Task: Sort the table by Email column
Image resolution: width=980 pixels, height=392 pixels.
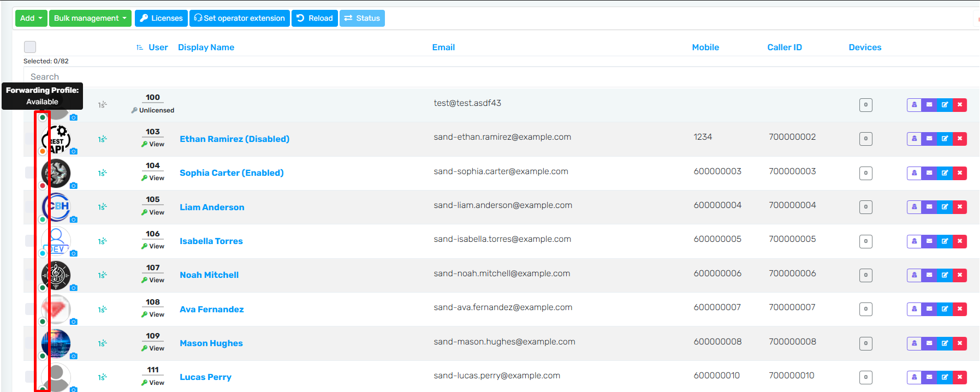Action: (443, 47)
